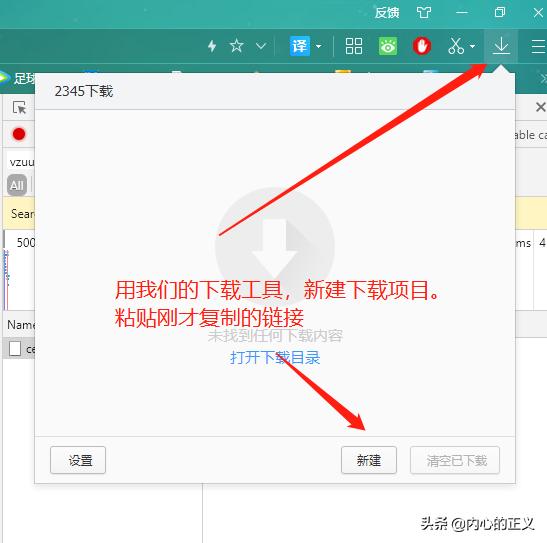The height and width of the screenshot is (543, 547).
Task: Click the 2345下载 panel title
Action: [x=84, y=91]
